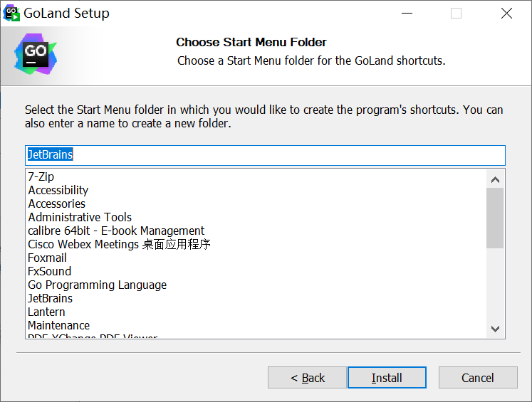
Task: Choose Accessories from the folder list
Action: tap(57, 203)
